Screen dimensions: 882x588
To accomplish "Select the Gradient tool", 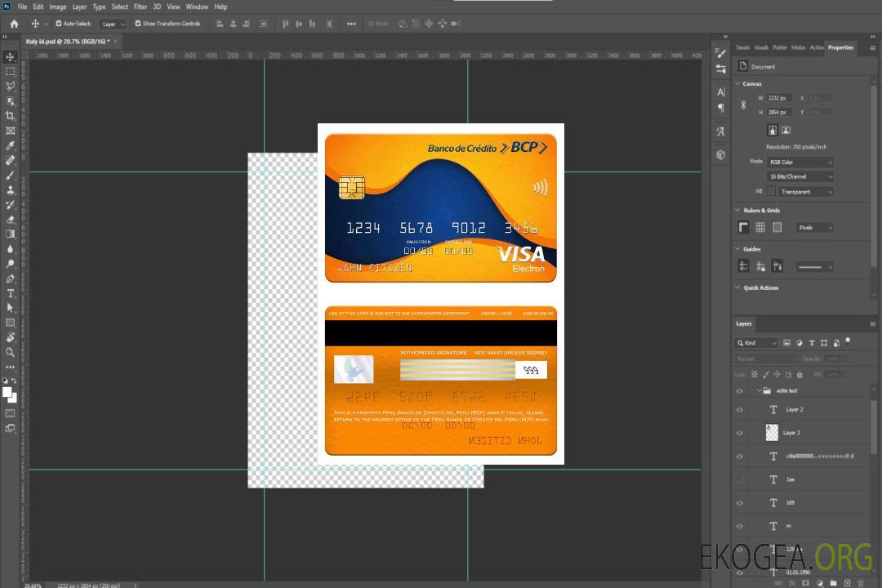I will [x=10, y=234].
